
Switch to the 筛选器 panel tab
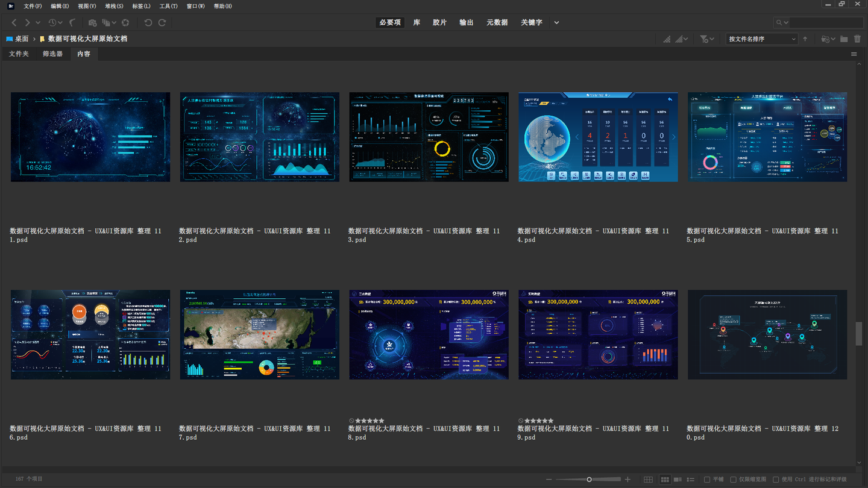52,54
